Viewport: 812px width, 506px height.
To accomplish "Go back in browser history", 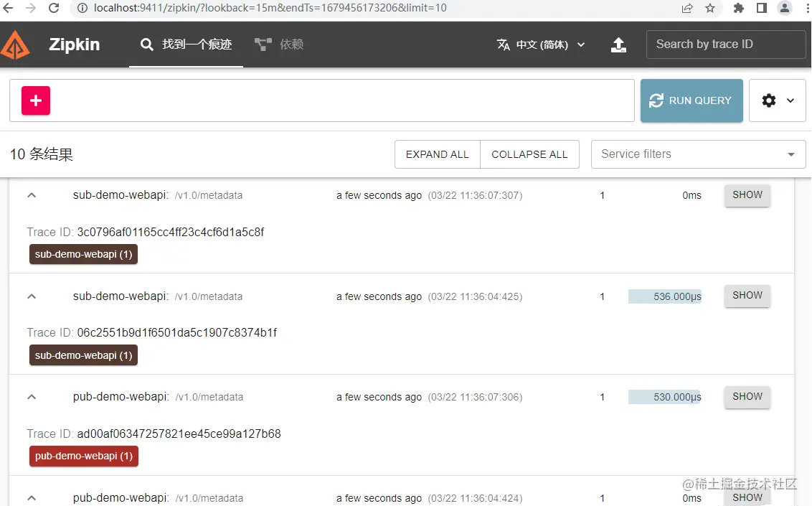I will pos(9,8).
